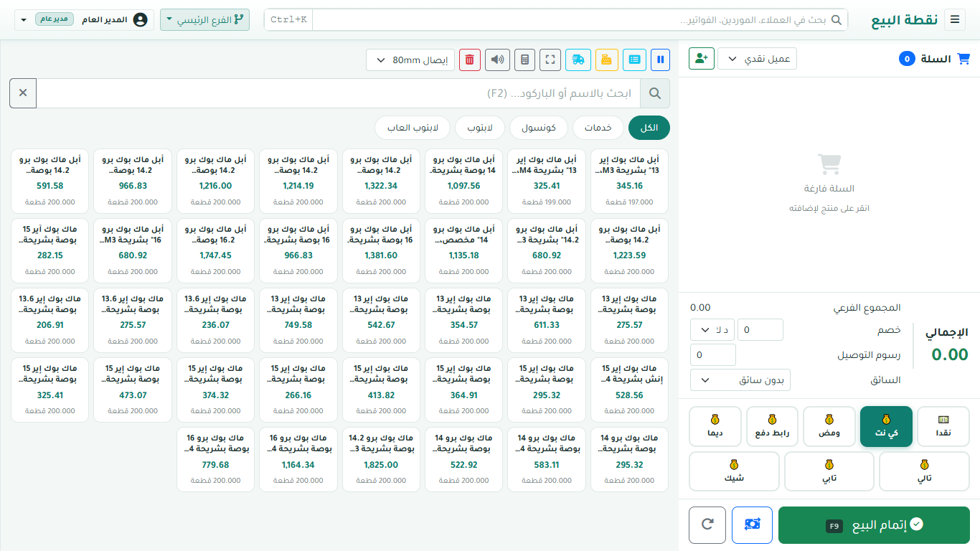
Task: Select شيك payment method
Action: pos(734,471)
